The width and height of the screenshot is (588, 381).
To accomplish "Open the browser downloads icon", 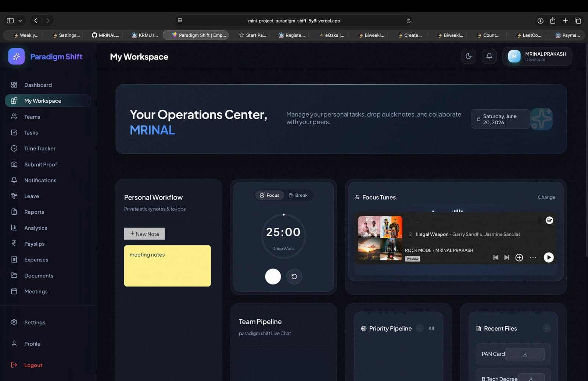I will tap(540, 21).
